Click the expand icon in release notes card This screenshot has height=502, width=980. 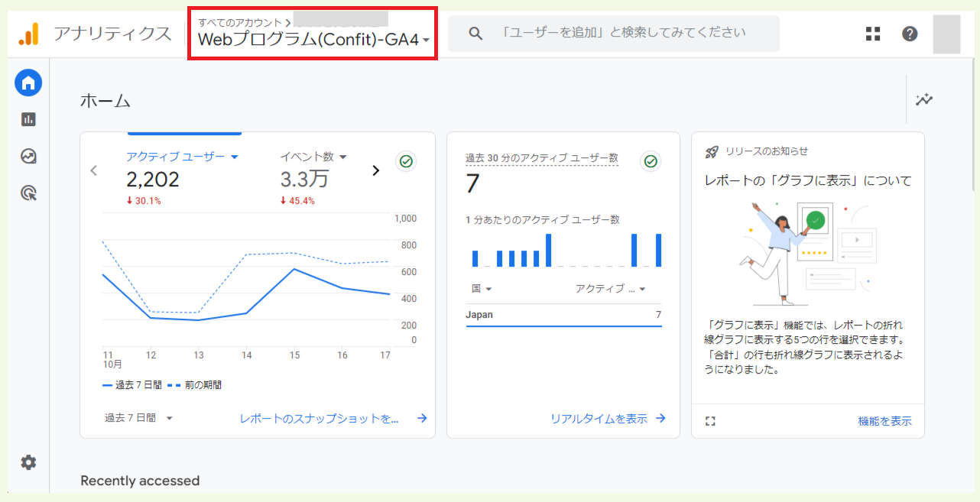tap(710, 421)
